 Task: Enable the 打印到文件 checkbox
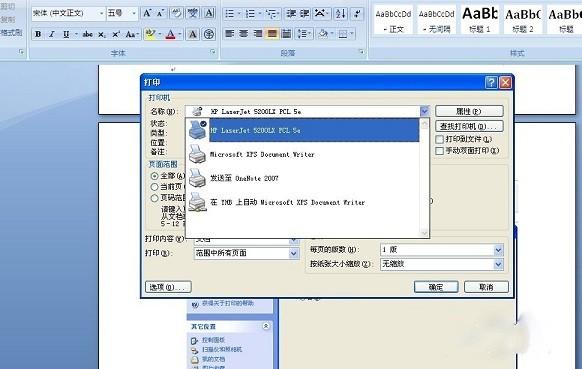(x=439, y=139)
